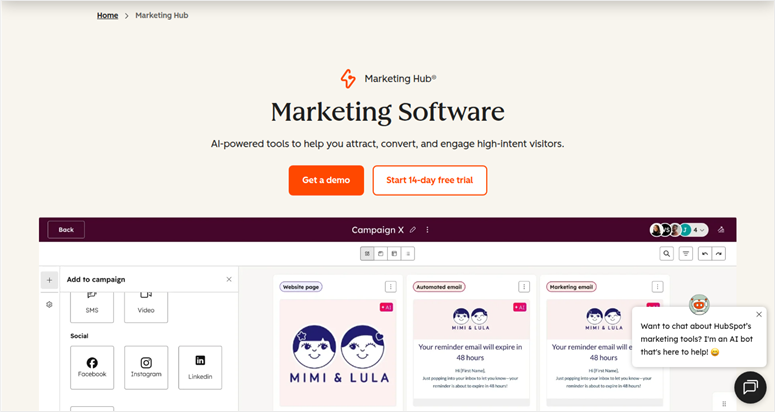Add Facebook social asset
The width and height of the screenshot is (775, 412).
(92, 368)
